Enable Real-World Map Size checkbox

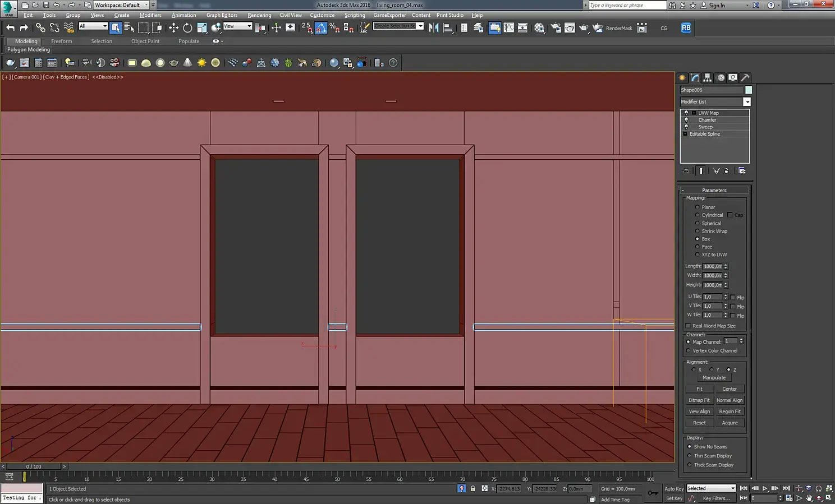coord(689,326)
